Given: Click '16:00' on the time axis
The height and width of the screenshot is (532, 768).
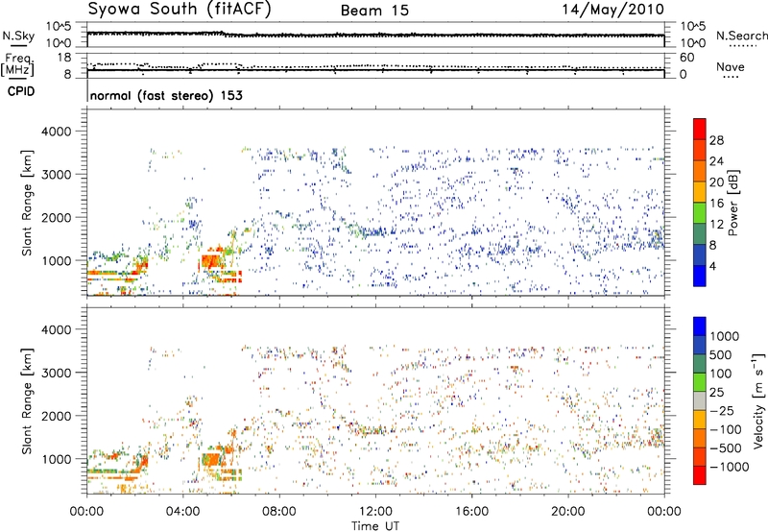Looking at the screenshot, I should tap(471, 512).
